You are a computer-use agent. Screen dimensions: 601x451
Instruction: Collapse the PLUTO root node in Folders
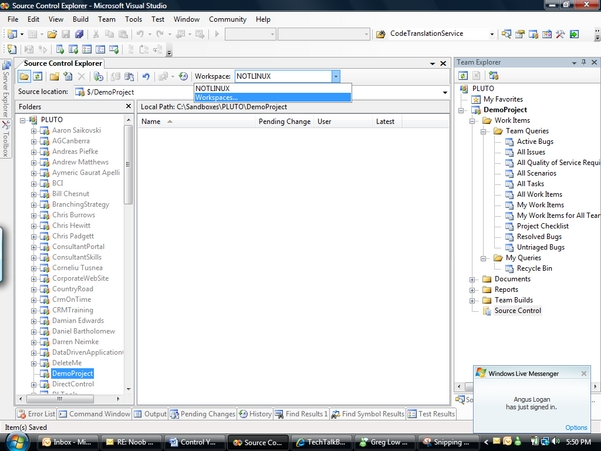23,120
